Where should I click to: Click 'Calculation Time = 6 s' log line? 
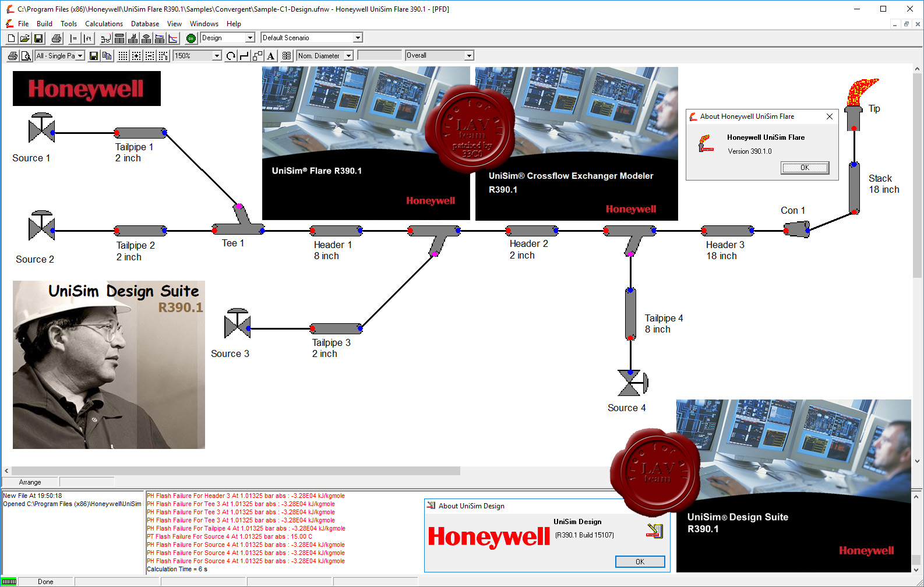coord(177,569)
